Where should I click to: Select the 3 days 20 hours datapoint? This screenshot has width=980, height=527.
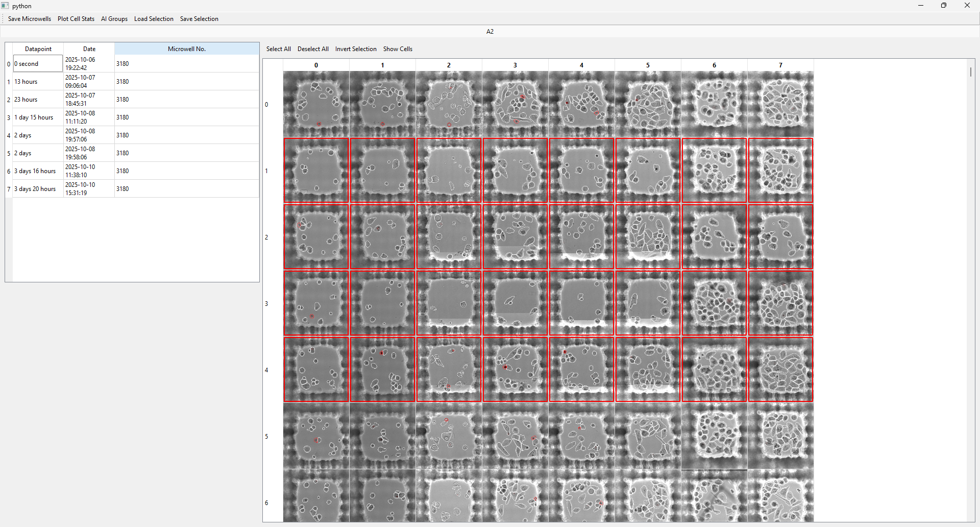click(x=136, y=189)
